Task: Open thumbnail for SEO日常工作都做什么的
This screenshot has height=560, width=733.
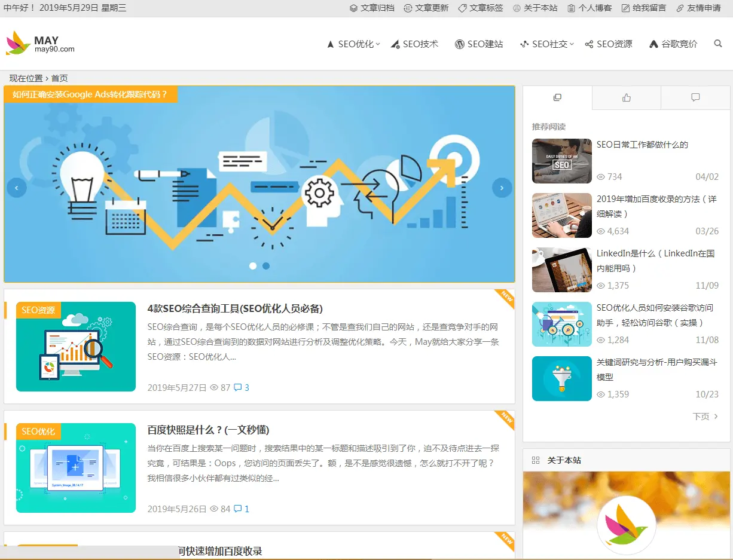Action: (562, 161)
